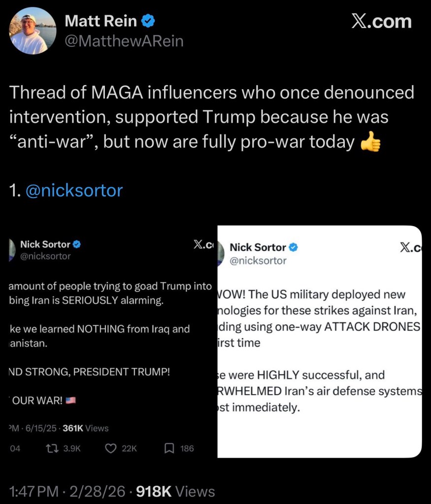Open the @nicksortor profile link

pos(74,191)
